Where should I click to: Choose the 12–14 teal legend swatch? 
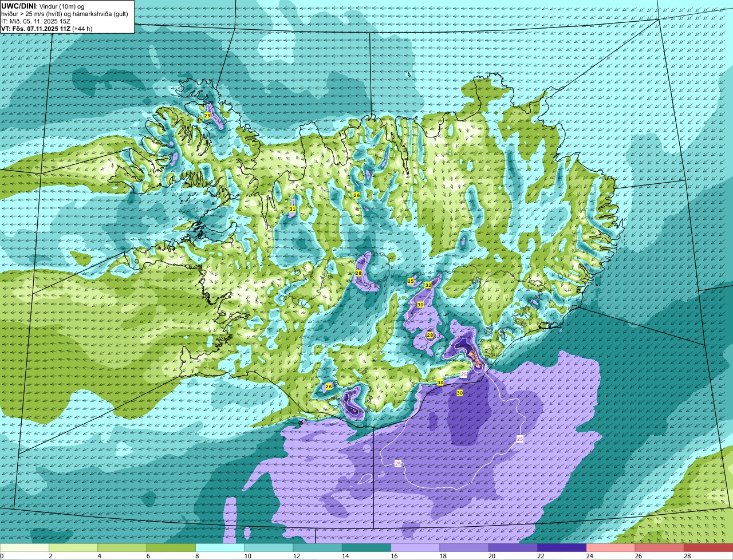pos(318,548)
